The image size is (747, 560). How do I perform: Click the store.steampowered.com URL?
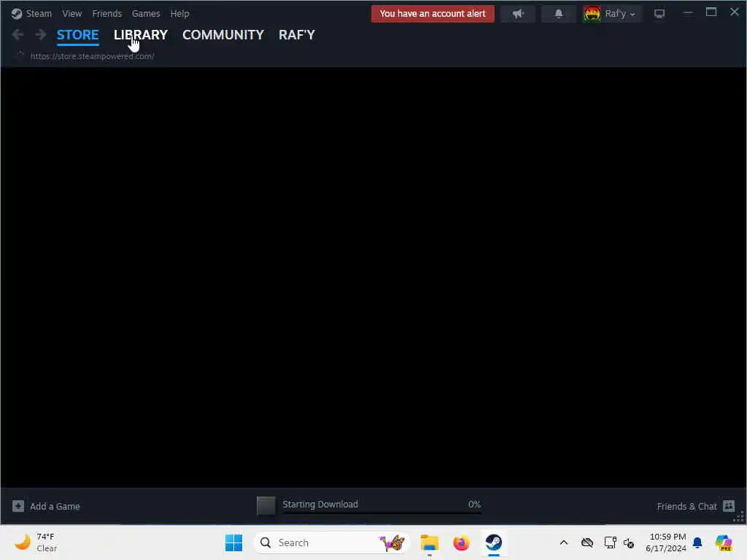[93, 56]
